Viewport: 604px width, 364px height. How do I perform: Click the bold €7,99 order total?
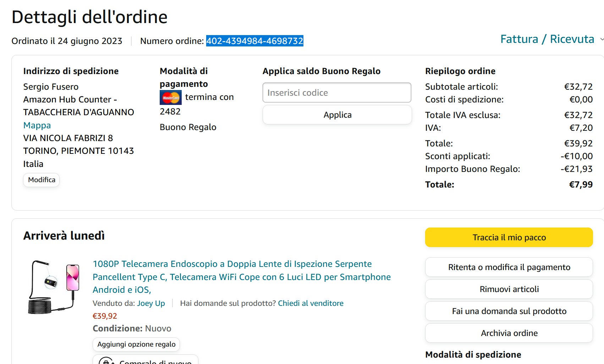coord(581,185)
